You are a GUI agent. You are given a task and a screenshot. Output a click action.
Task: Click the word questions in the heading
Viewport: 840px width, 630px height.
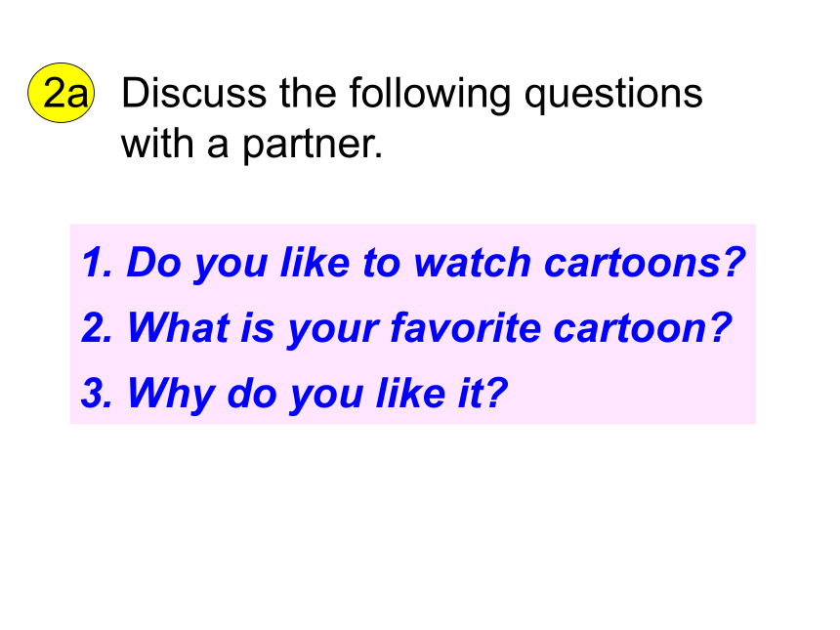click(x=613, y=96)
